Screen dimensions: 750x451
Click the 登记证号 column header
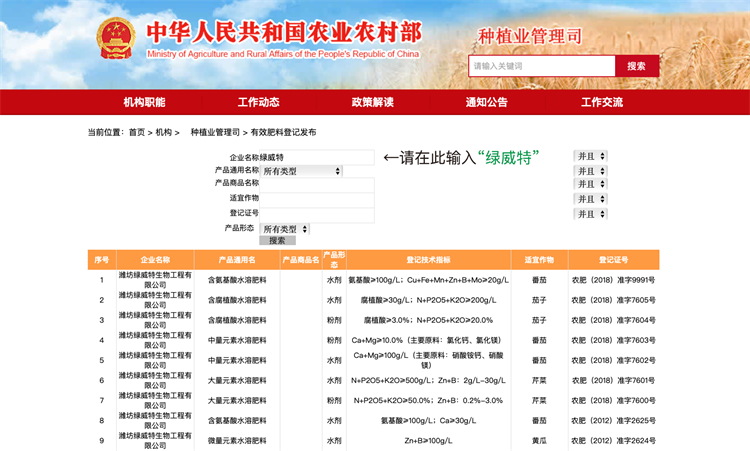614,260
